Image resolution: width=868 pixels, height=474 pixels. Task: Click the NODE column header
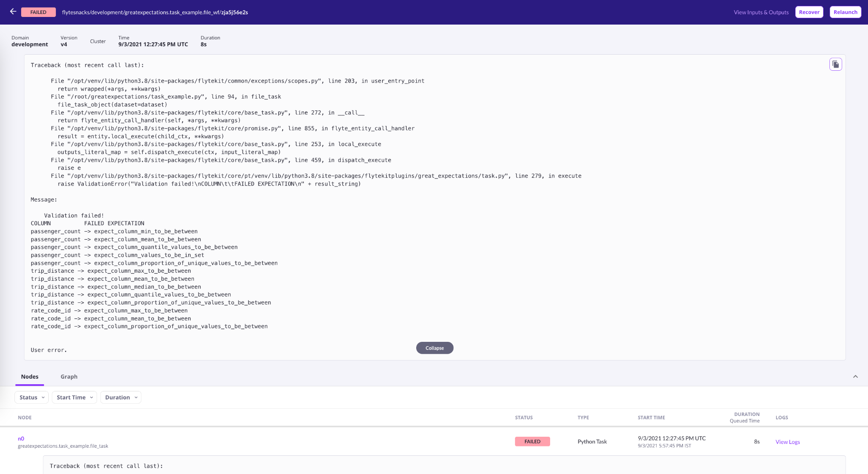pos(25,417)
